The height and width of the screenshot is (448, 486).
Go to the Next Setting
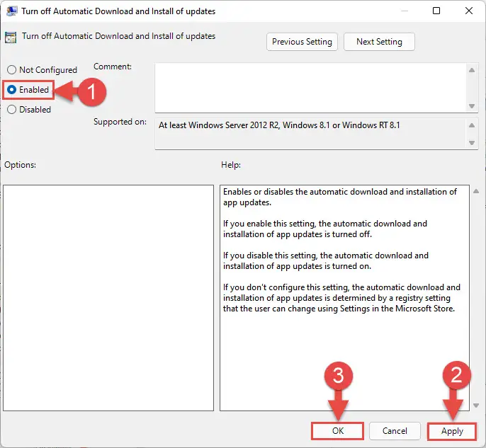379,42
